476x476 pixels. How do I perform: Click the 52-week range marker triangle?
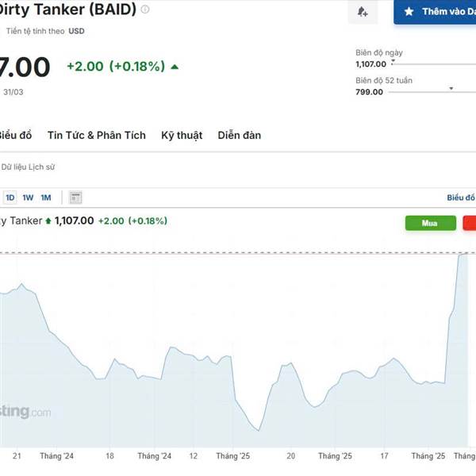(x=451, y=88)
